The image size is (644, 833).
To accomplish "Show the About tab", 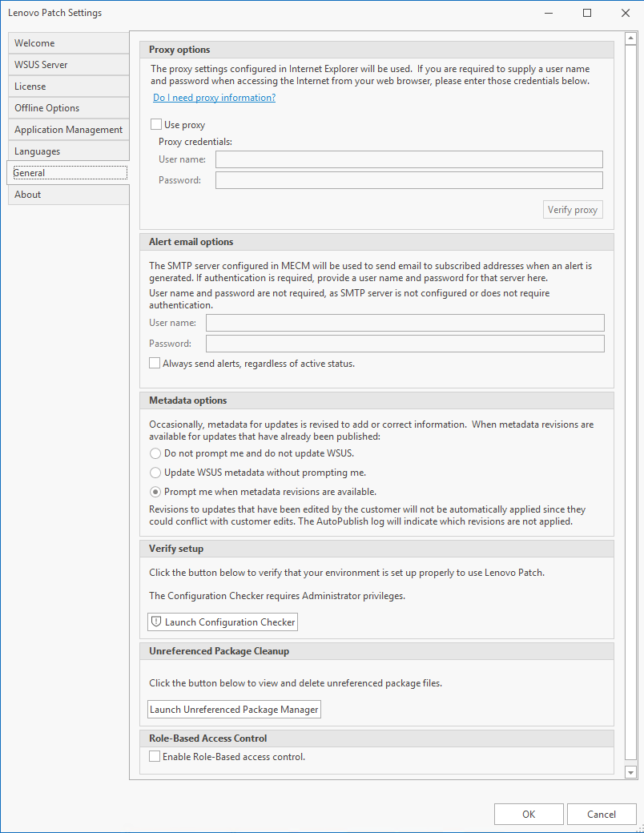I will [69, 195].
